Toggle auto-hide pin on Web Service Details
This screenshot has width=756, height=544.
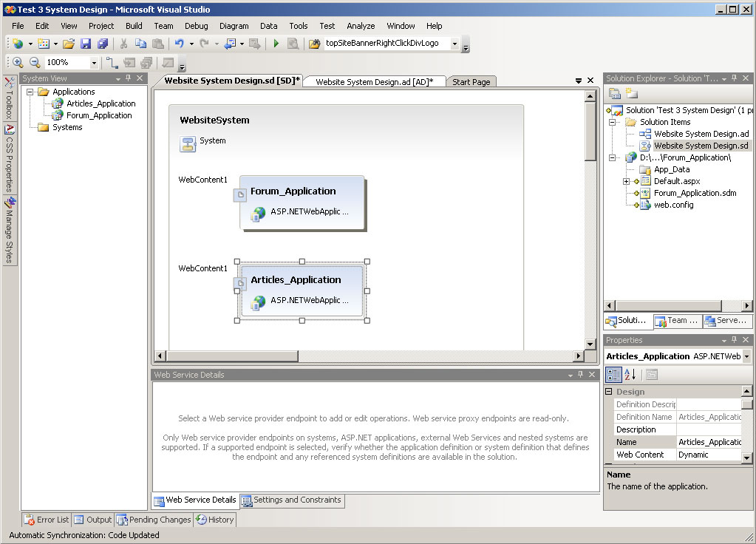(581, 374)
